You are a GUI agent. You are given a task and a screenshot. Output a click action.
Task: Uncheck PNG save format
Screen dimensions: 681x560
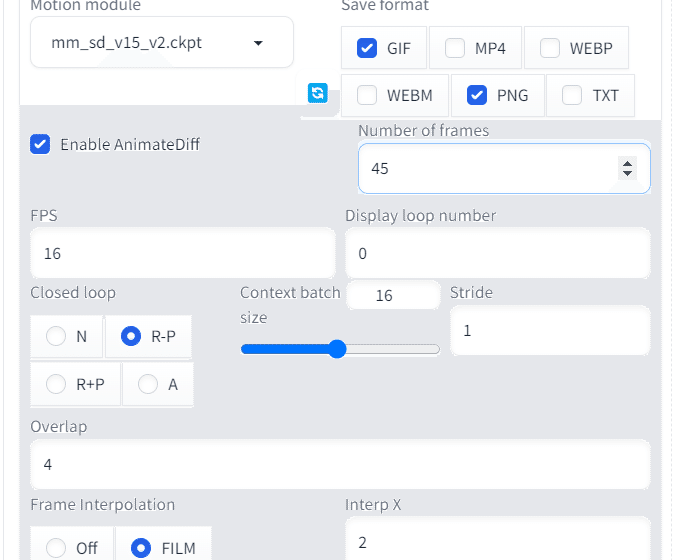477,96
